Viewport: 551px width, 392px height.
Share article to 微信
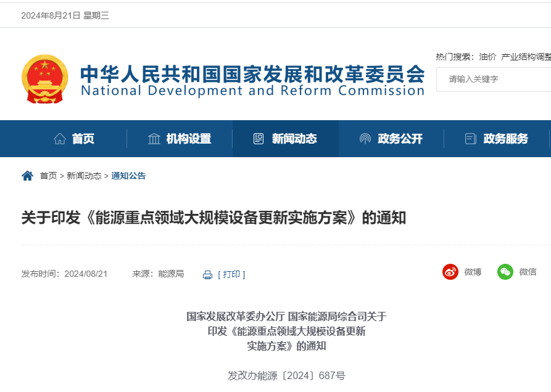(x=505, y=272)
